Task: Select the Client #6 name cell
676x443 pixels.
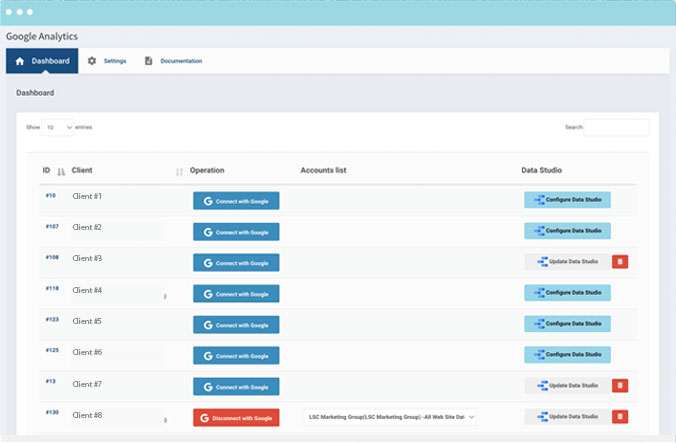Action: pyautogui.click(x=87, y=353)
